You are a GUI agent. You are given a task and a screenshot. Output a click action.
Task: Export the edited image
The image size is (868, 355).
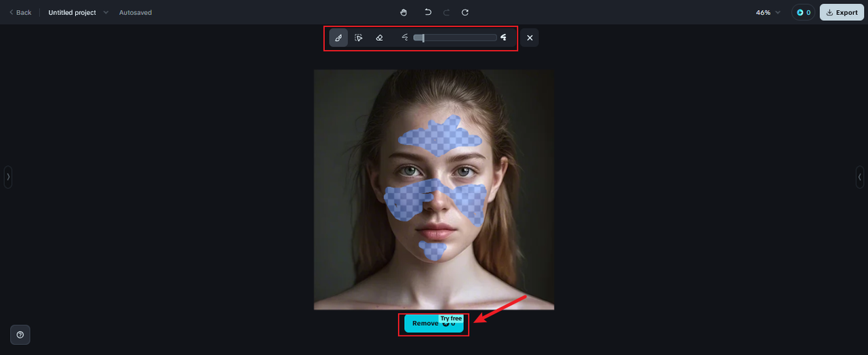pyautogui.click(x=842, y=12)
